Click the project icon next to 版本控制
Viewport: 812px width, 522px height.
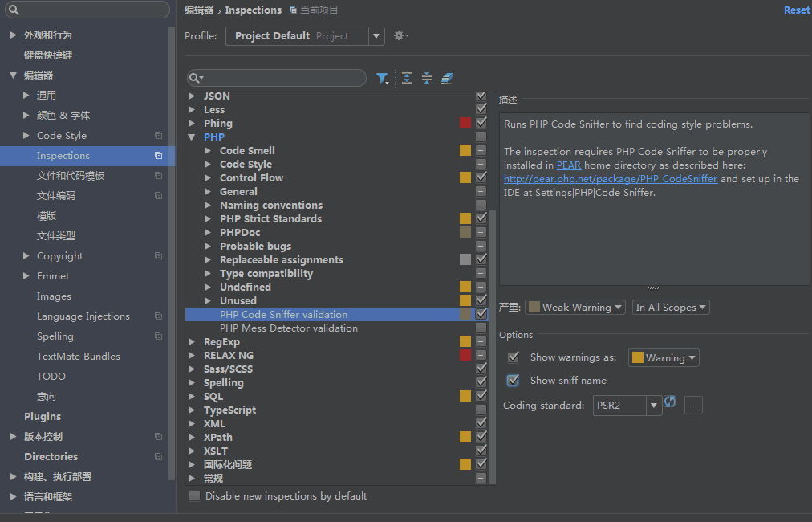[x=158, y=436]
